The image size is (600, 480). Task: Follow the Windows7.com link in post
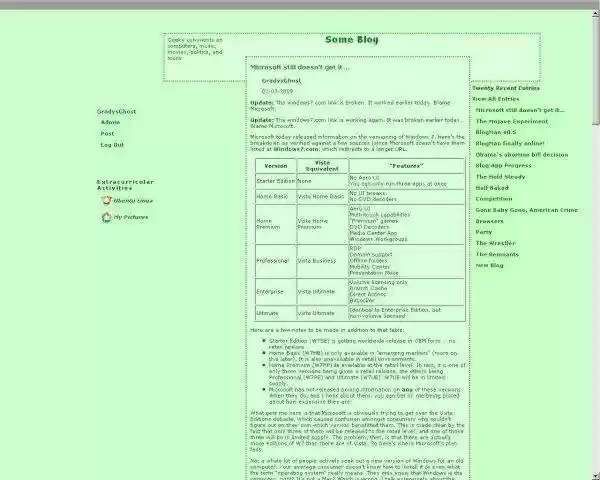tap(296, 149)
